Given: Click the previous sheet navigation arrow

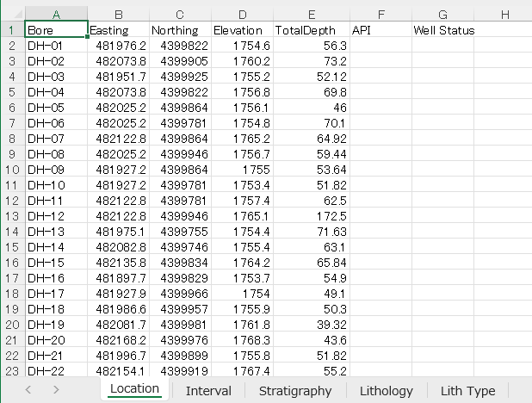Looking at the screenshot, I should pos(28,390).
